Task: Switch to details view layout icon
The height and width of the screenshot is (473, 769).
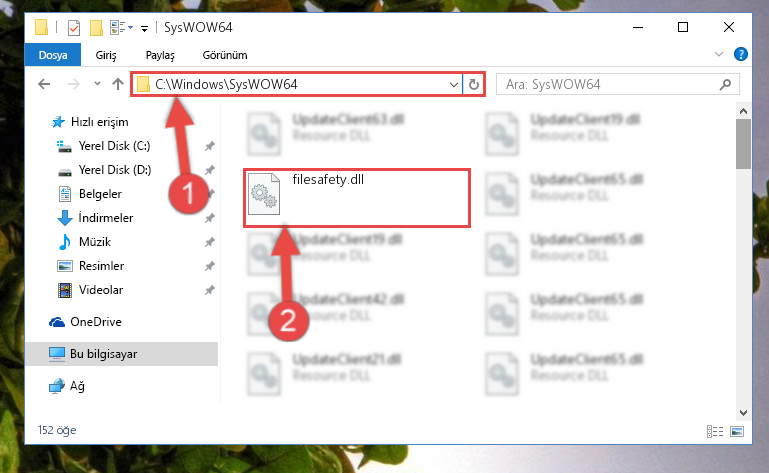Action: pyautogui.click(x=715, y=431)
